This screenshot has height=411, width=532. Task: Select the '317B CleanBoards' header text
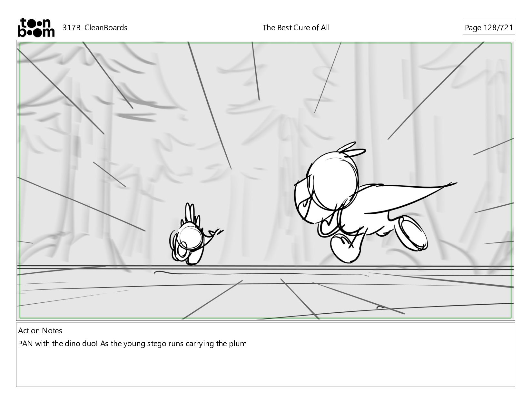tap(95, 28)
